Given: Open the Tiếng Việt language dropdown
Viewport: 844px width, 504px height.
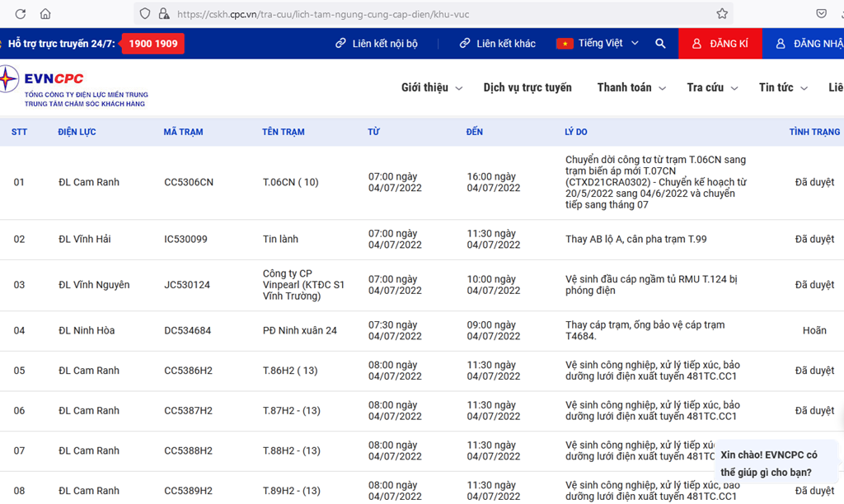Looking at the screenshot, I should [x=598, y=44].
